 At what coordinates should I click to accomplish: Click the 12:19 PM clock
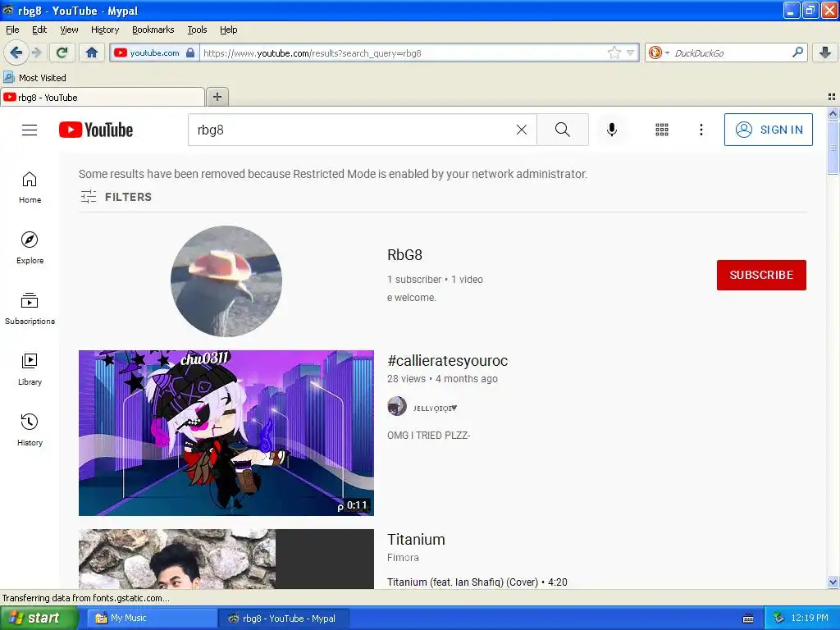(x=810, y=618)
